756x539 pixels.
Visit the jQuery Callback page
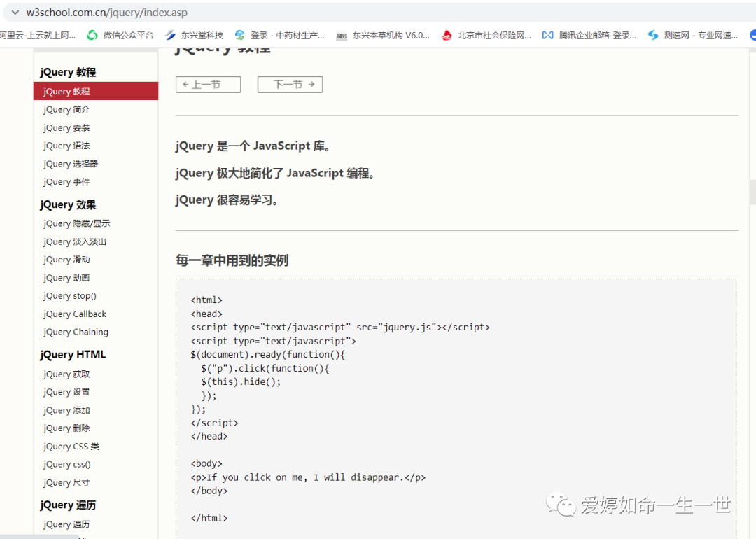tap(75, 314)
